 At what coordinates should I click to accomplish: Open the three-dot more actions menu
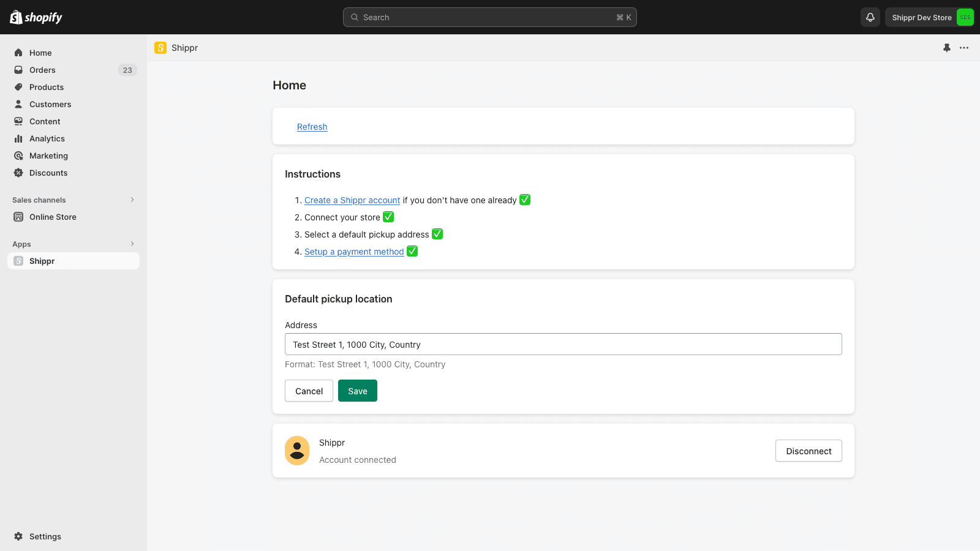[x=964, y=48]
